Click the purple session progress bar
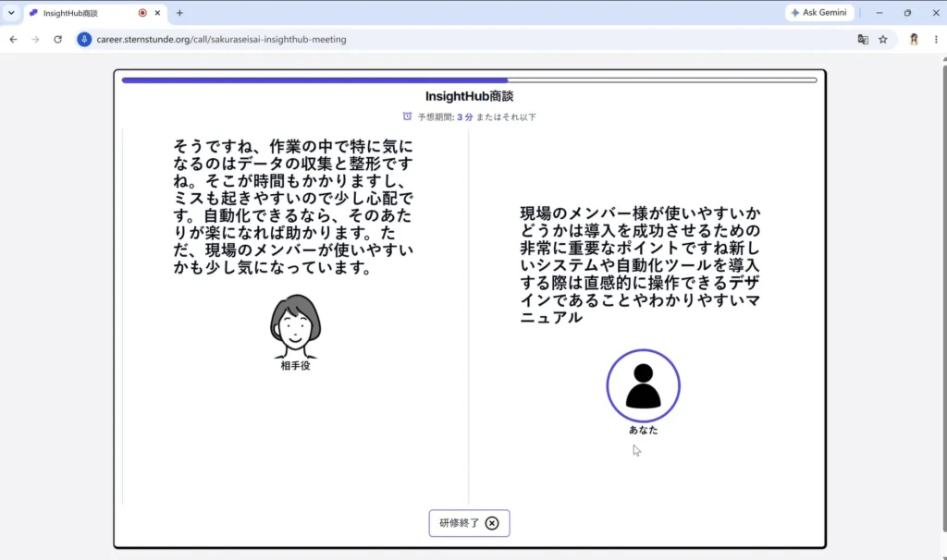The width and height of the screenshot is (947, 560). coord(469,79)
